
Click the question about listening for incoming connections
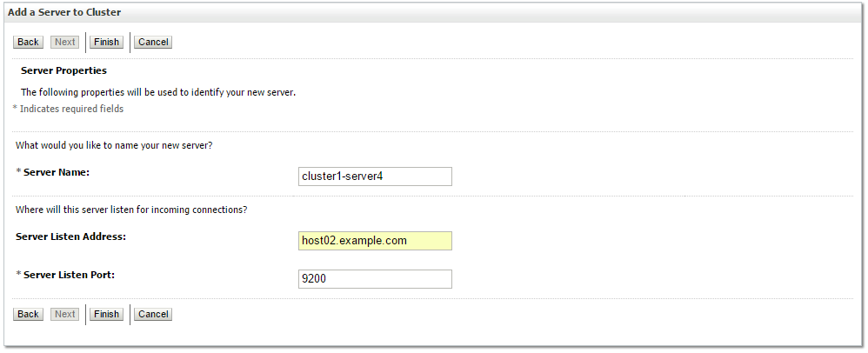click(131, 210)
